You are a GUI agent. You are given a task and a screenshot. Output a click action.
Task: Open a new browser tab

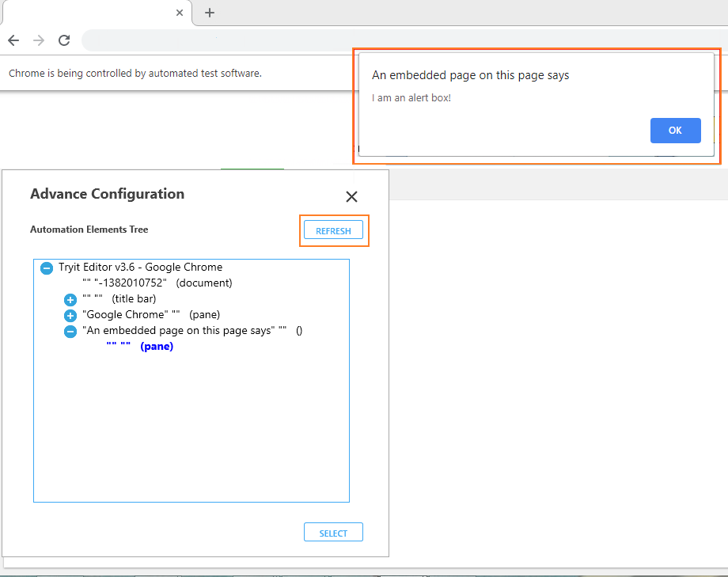point(210,13)
